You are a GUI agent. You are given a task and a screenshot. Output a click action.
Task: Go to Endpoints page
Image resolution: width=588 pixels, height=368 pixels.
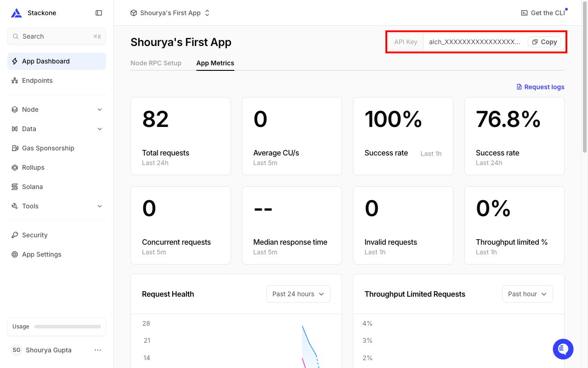pyautogui.click(x=57, y=80)
